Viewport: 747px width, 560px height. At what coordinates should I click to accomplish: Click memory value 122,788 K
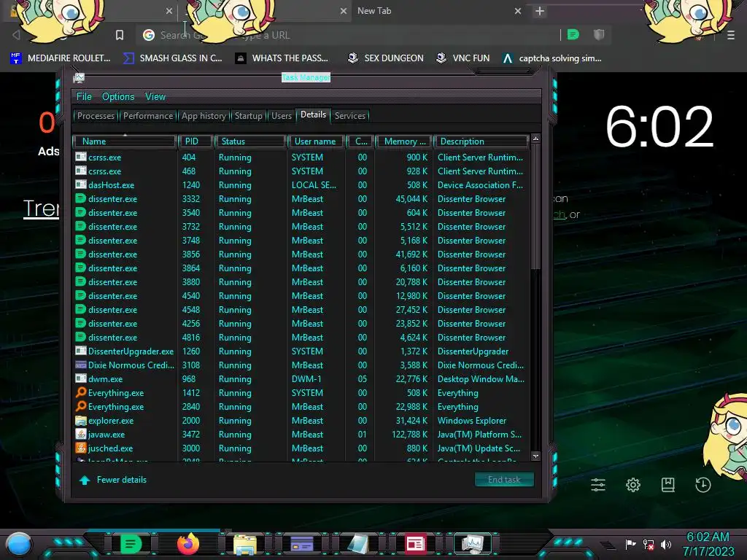(410, 435)
